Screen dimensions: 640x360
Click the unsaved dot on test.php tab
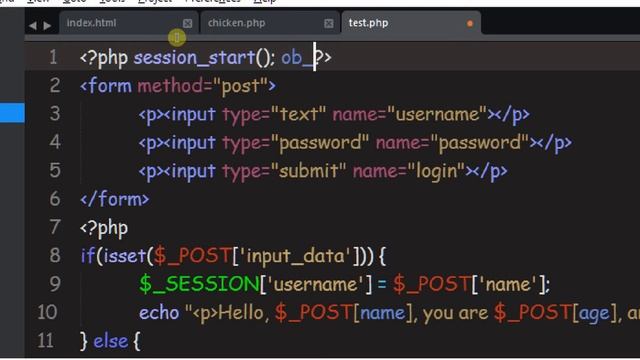(x=470, y=24)
